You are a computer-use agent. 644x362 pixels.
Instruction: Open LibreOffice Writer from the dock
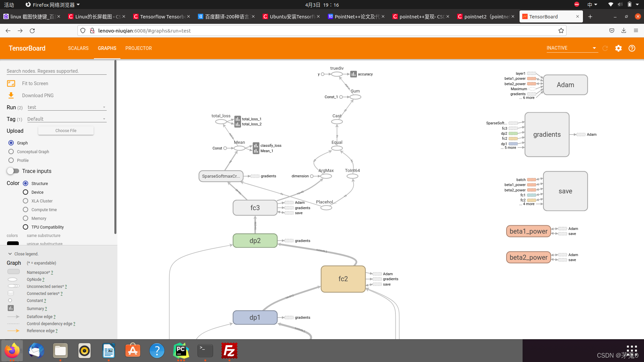click(109, 351)
